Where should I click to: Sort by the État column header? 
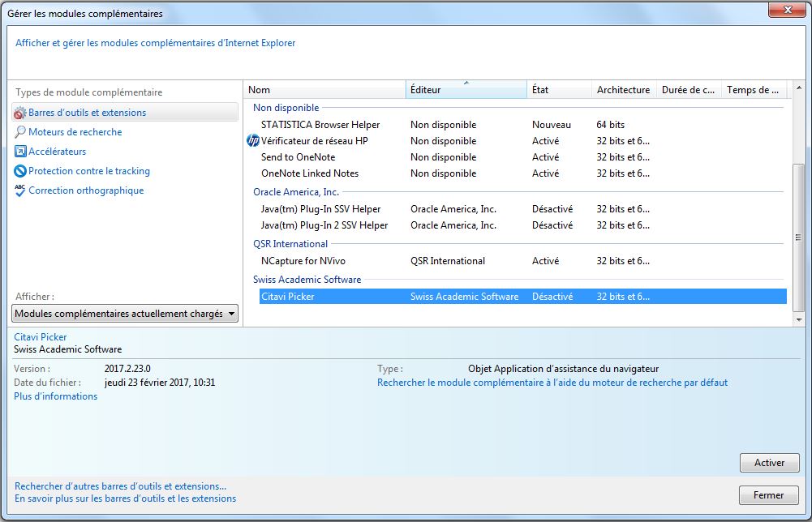[x=559, y=89]
